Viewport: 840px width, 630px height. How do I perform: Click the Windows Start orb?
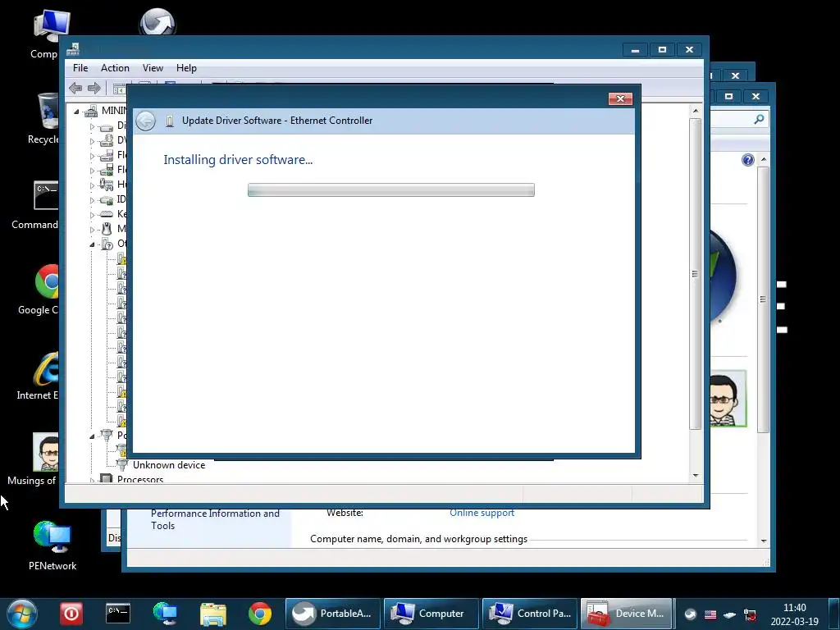(x=22, y=614)
